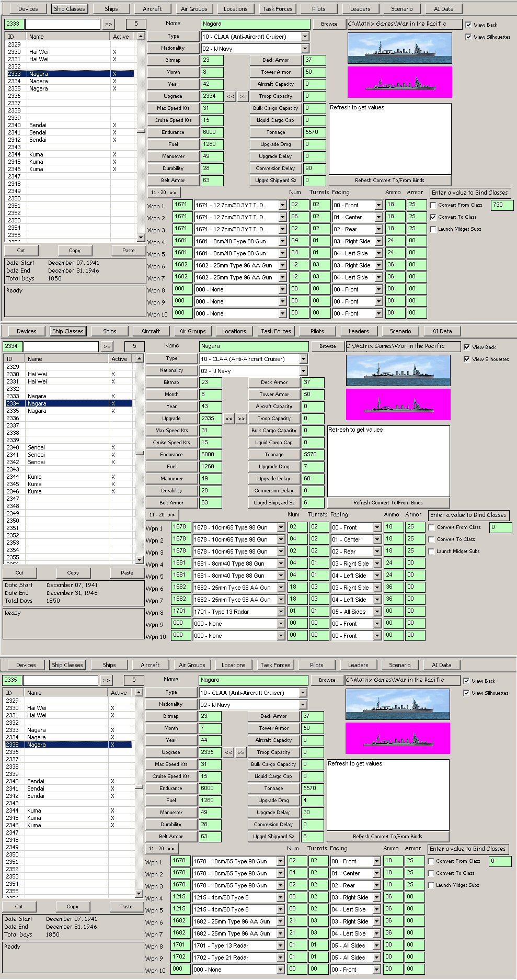Screen dimensions: 517x980
Task: Open the Nationality dropdown in panel 2333
Action: coord(305,49)
